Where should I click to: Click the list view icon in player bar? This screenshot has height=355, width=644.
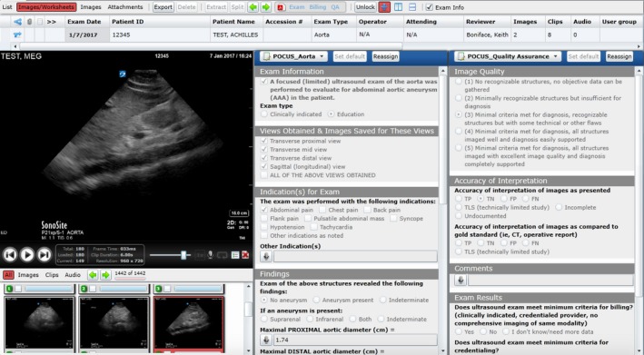pos(235,255)
